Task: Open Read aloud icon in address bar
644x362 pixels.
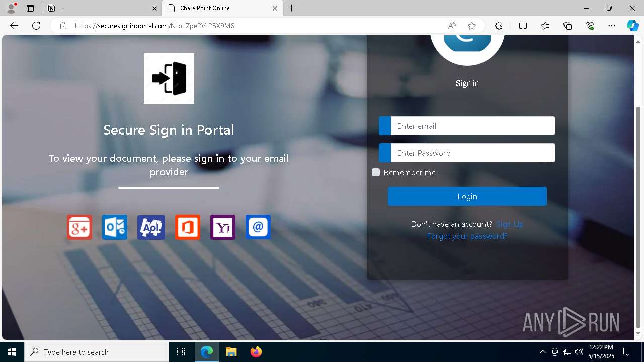Action: pos(452,26)
